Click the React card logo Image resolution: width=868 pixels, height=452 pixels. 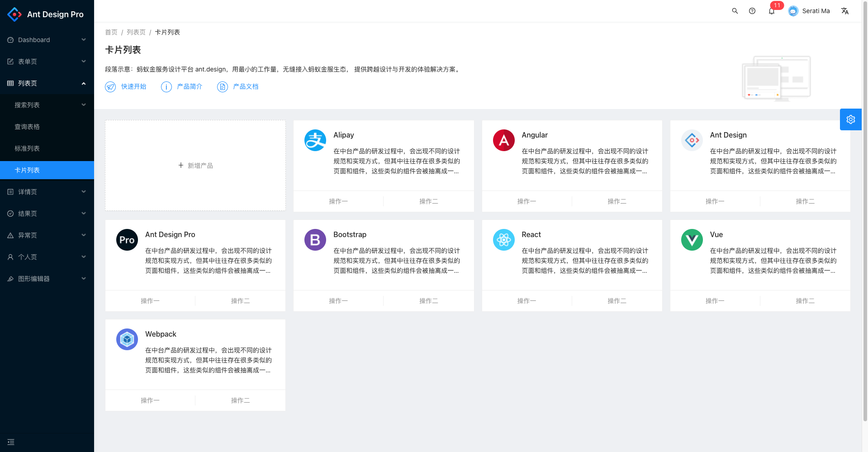click(x=503, y=240)
